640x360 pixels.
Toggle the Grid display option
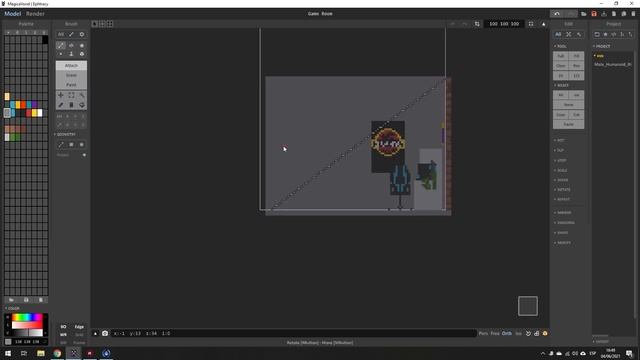79,335
